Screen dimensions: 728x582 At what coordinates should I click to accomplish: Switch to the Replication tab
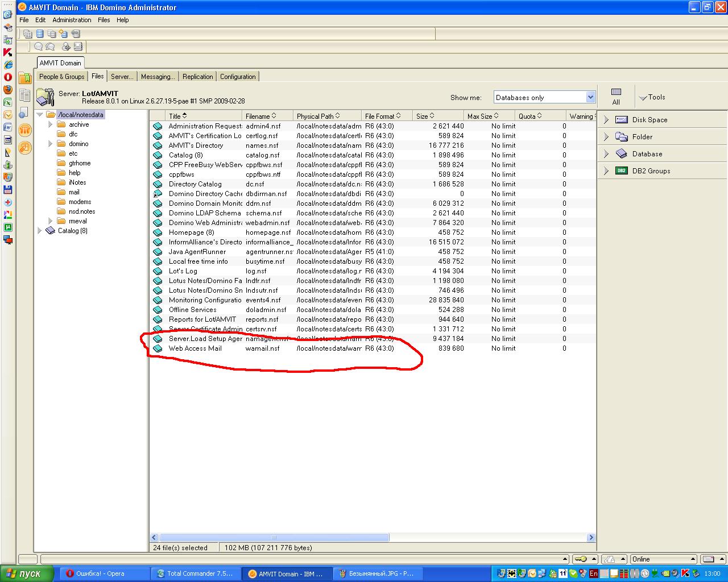click(197, 77)
